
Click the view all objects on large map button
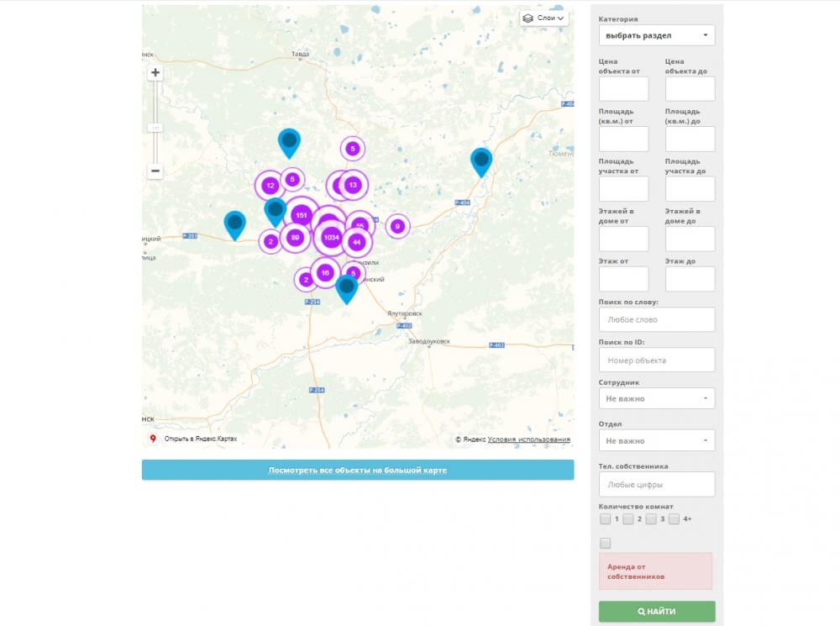[358, 470]
